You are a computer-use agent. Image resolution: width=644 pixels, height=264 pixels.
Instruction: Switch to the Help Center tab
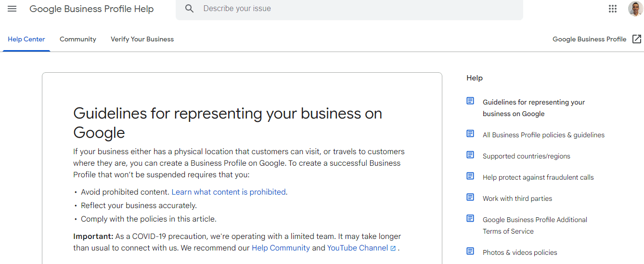(26, 39)
